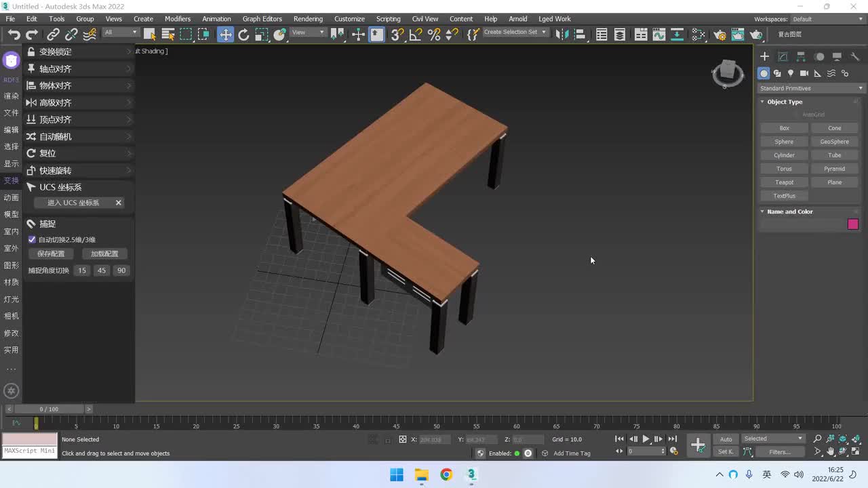Click the Select by Name icon

coord(168,35)
